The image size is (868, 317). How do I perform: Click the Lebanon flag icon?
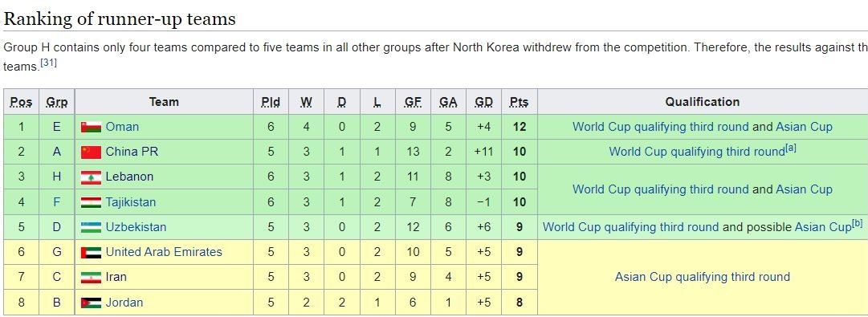click(x=91, y=177)
